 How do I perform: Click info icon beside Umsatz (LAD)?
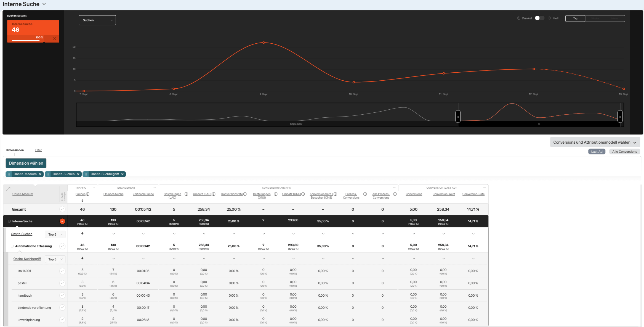[x=214, y=194]
